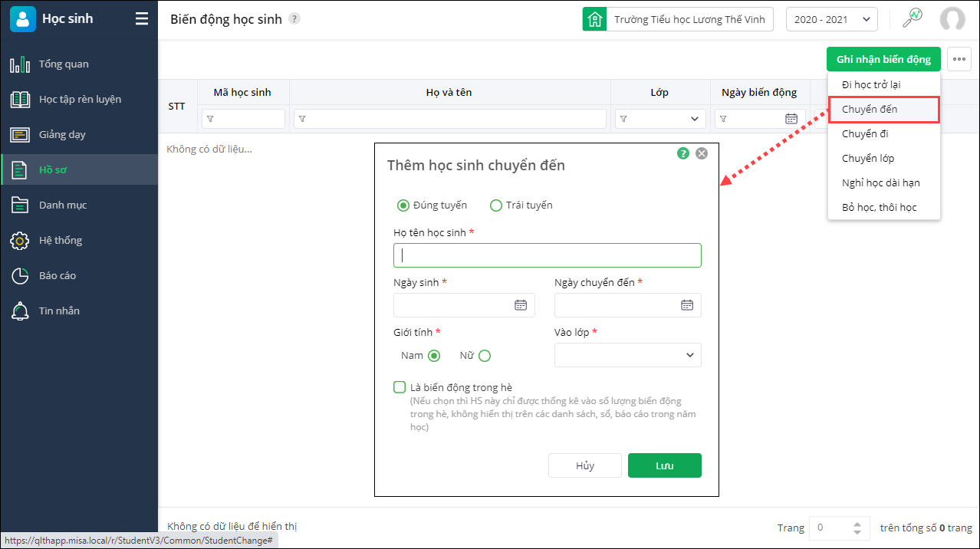The height and width of the screenshot is (549, 980).
Task: Click the hamburger menu icon in sidebar
Action: (142, 19)
